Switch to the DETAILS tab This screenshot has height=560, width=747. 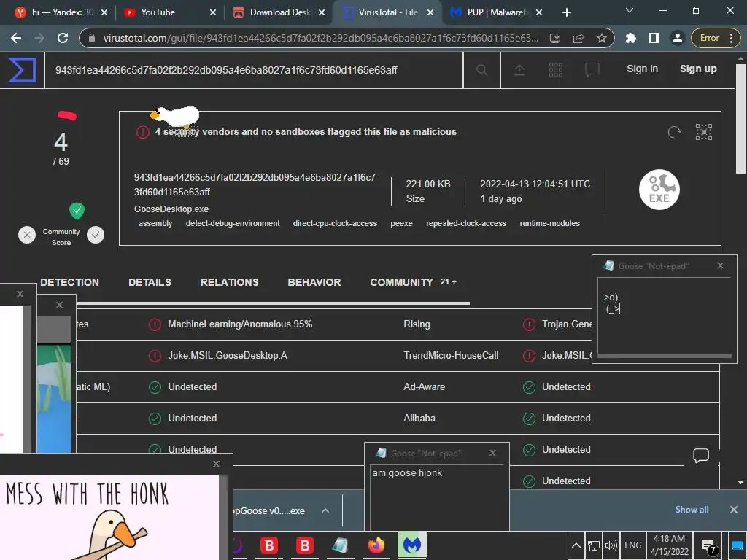[x=150, y=282]
